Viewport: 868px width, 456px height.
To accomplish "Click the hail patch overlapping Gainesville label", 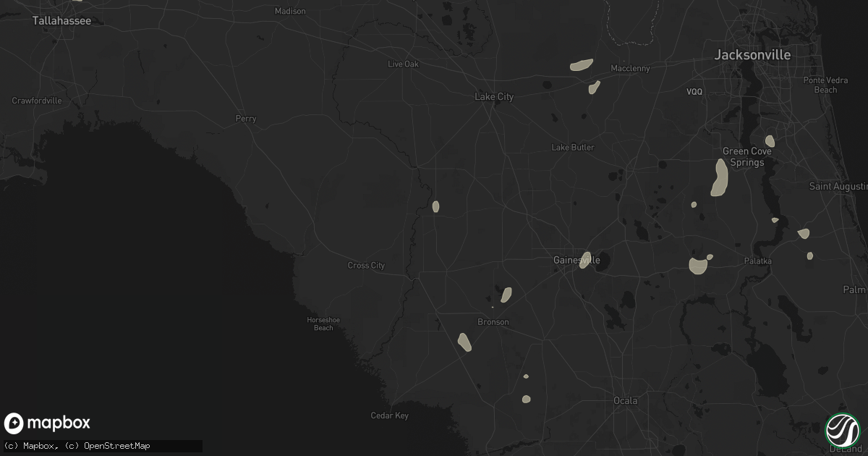I will [585, 260].
